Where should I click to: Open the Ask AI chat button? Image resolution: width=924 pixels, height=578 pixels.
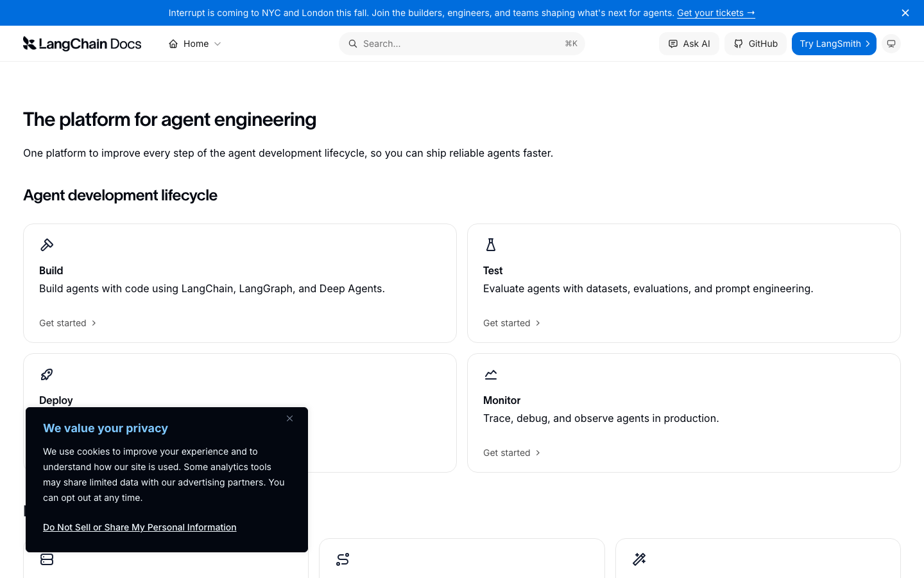689,44
